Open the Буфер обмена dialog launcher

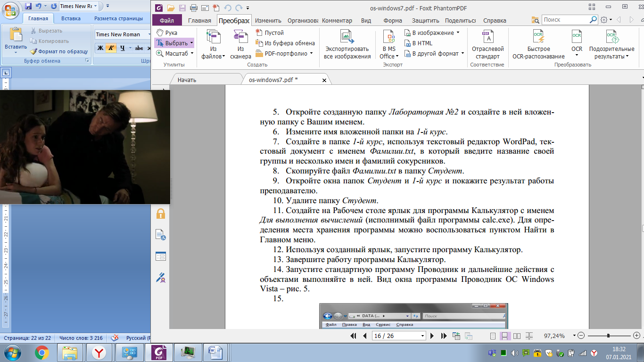coord(87,61)
